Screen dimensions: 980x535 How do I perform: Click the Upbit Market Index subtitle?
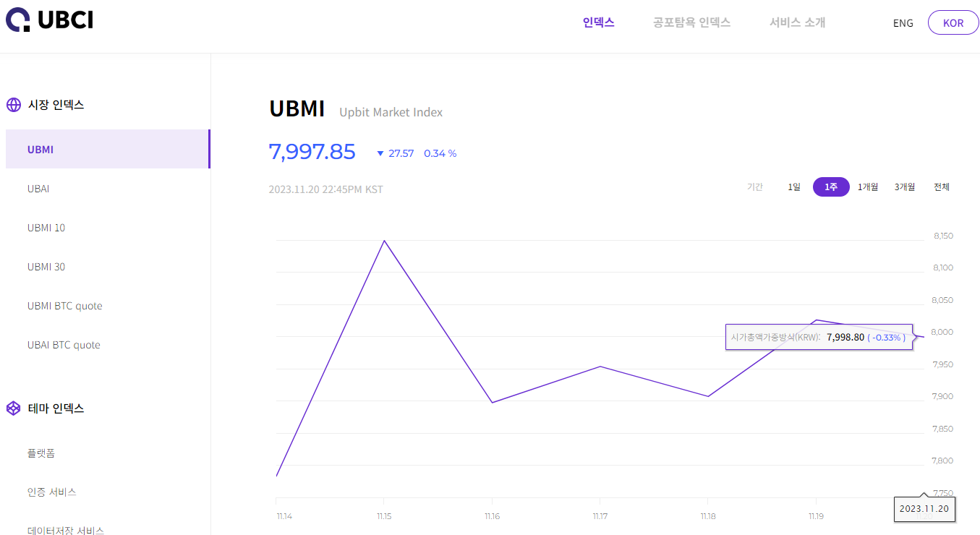391,112
